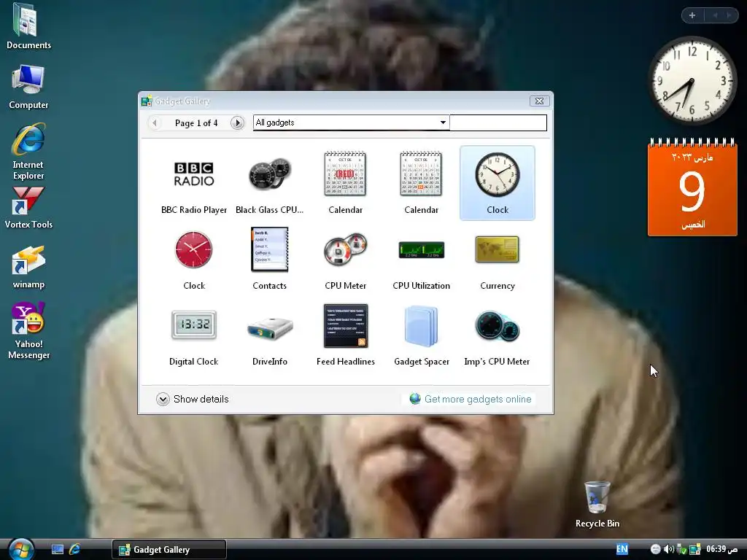Image resolution: width=747 pixels, height=560 pixels.
Task: Open the Windows Start menu
Action: (21, 549)
